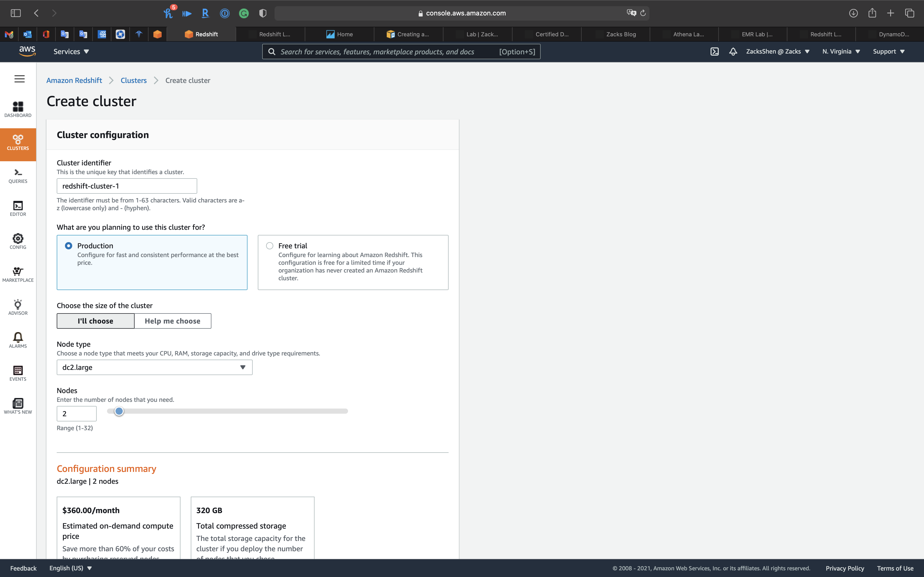Open the Config gear sidebar icon
Screen dimensions: 924x577
pos(18,241)
